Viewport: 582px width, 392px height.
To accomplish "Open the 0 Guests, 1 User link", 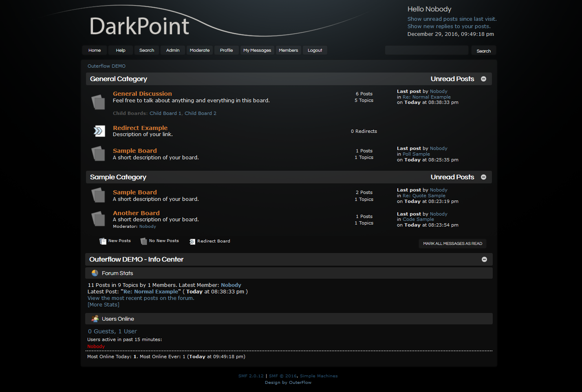I will [112, 331].
